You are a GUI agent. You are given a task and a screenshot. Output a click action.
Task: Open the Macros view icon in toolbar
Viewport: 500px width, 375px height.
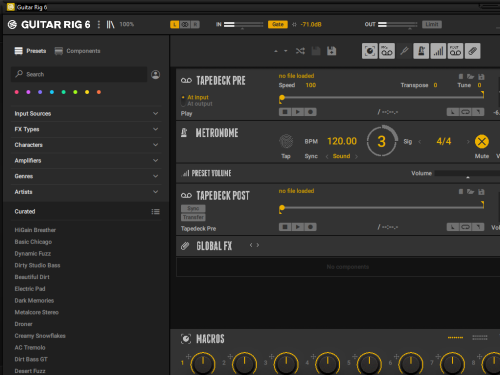tap(370, 51)
